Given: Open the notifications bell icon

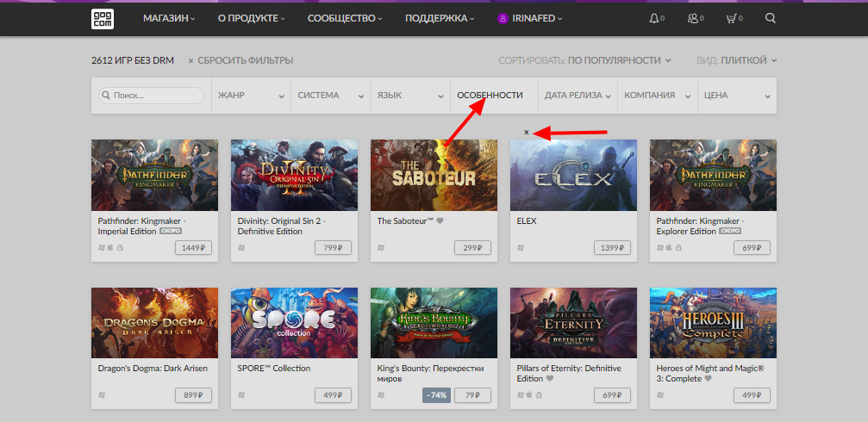Looking at the screenshot, I should pos(654,18).
